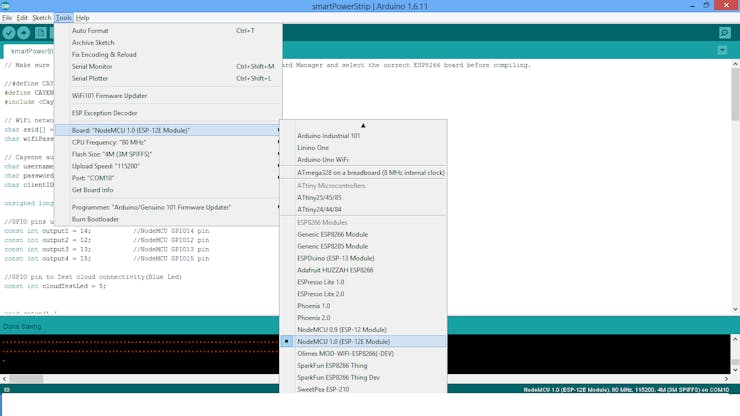Select SparkFun ESP8266 Thing Dev board
This screenshot has width=740, height=416.
(363, 377)
